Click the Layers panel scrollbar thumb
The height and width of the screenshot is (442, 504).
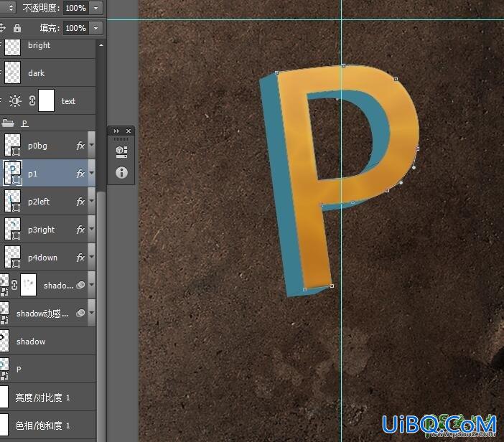101,315
